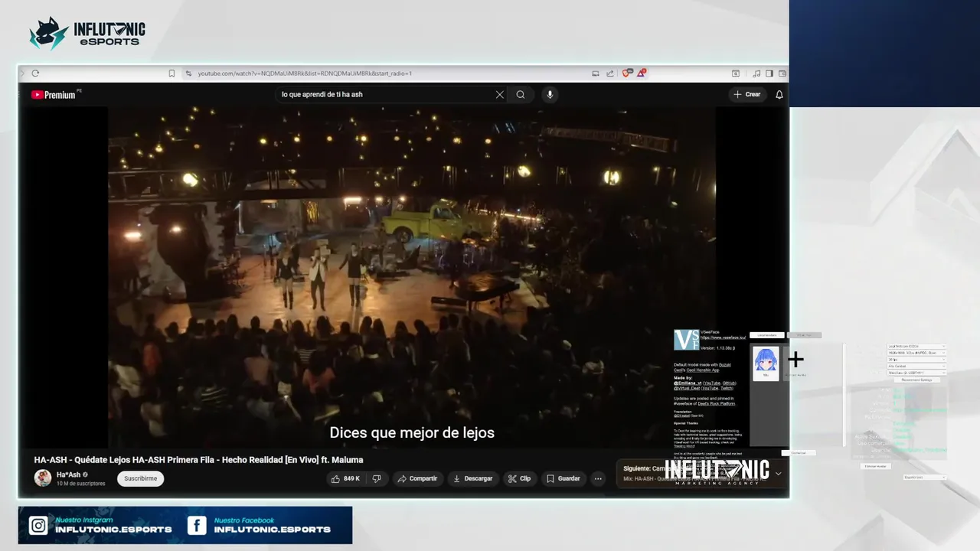Download the video with Descargar
This screenshot has height=551, width=980.
tap(472, 478)
